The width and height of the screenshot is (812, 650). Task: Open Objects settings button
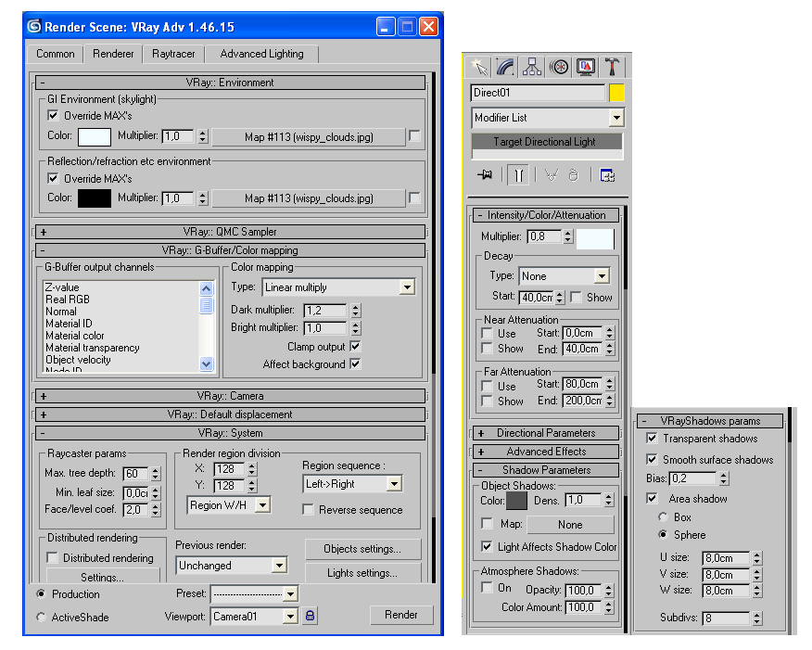(362, 549)
